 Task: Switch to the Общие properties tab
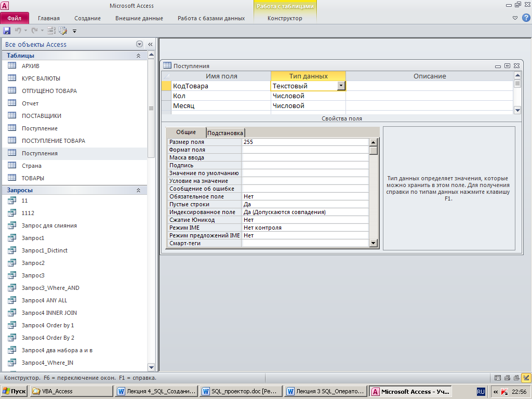pyautogui.click(x=186, y=132)
